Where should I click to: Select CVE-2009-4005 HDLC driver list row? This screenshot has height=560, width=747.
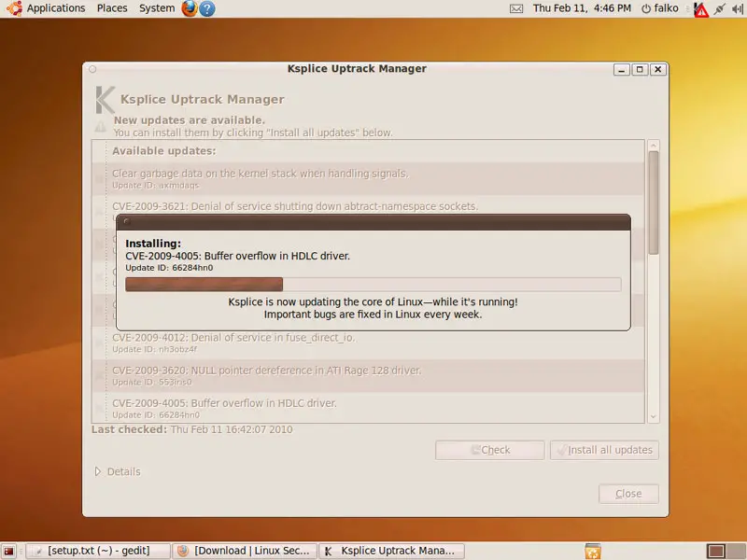pyautogui.click(x=368, y=408)
